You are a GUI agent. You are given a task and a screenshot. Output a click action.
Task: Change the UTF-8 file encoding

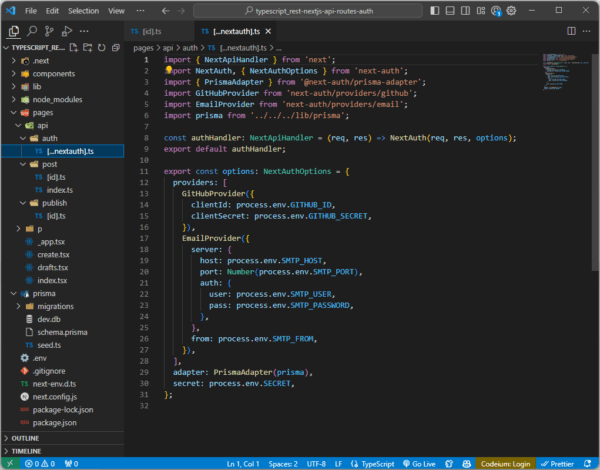pos(316,463)
